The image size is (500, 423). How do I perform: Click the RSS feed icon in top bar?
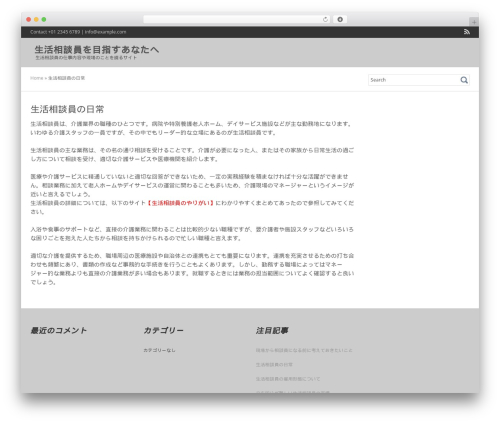click(467, 32)
